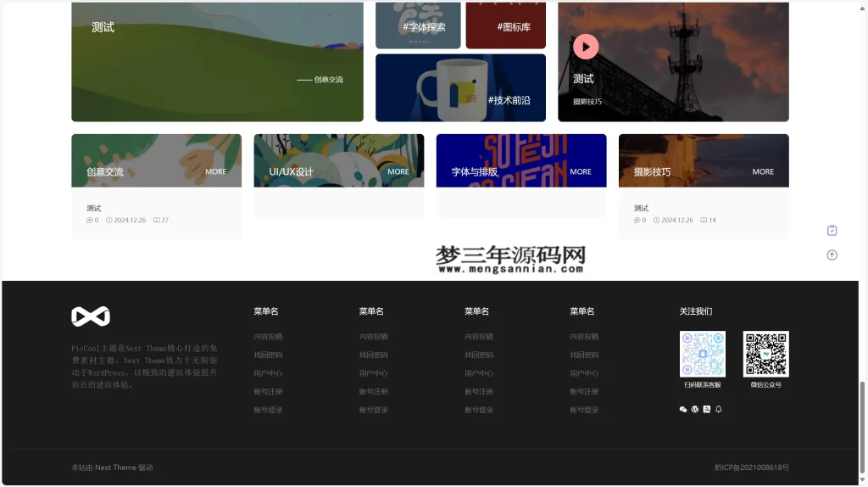Click 用户中心 in the second footer menu column
The image size is (868, 487).
tap(373, 373)
